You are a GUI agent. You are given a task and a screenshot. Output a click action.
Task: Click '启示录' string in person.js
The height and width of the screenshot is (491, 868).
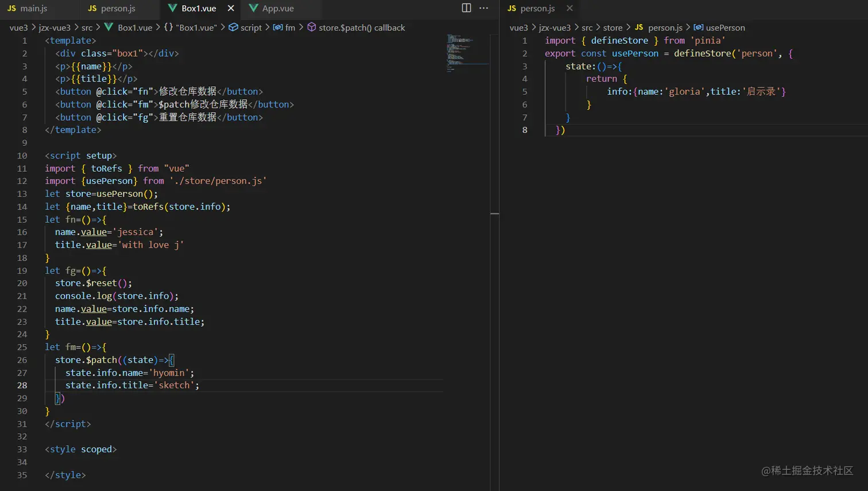(761, 91)
